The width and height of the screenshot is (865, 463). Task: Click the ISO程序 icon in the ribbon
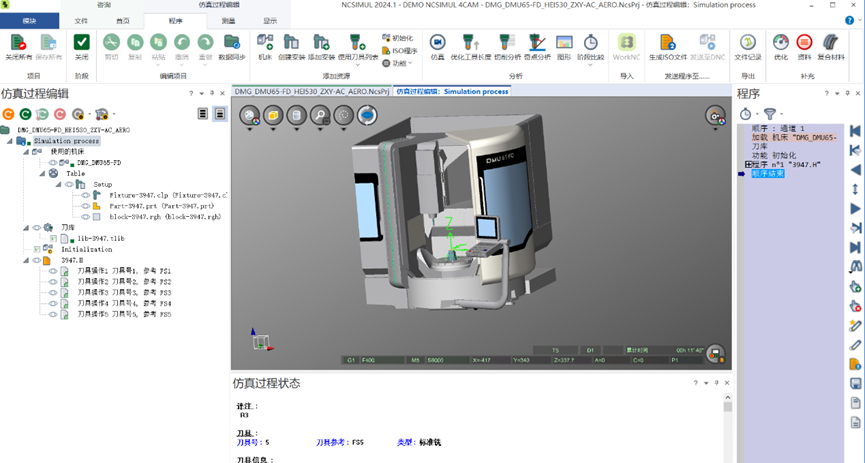tap(400, 51)
